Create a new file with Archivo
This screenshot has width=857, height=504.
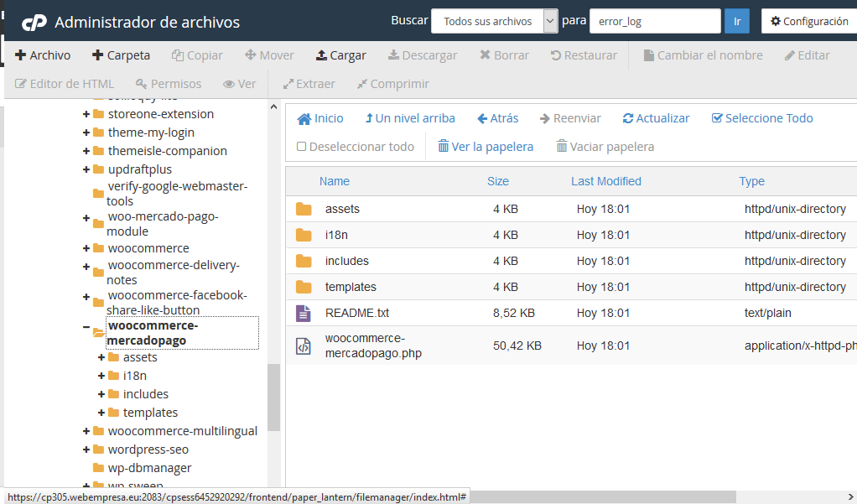[x=43, y=55]
